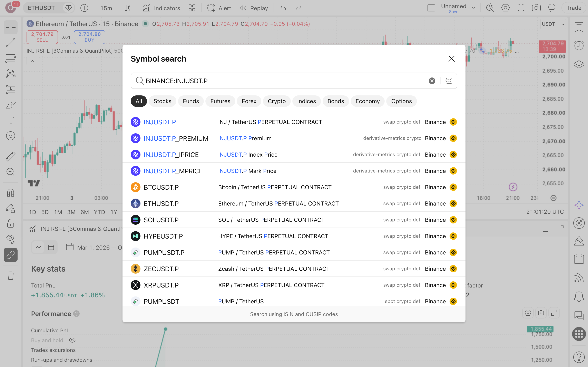Clear the symbol search text field
The image size is (588, 367).
(432, 81)
